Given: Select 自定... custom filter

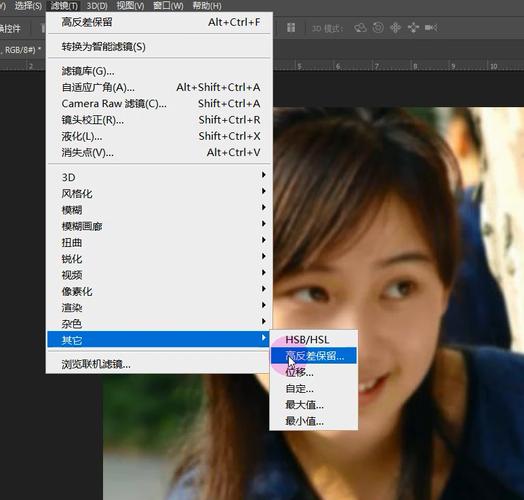Looking at the screenshot, I should (314, 388).
